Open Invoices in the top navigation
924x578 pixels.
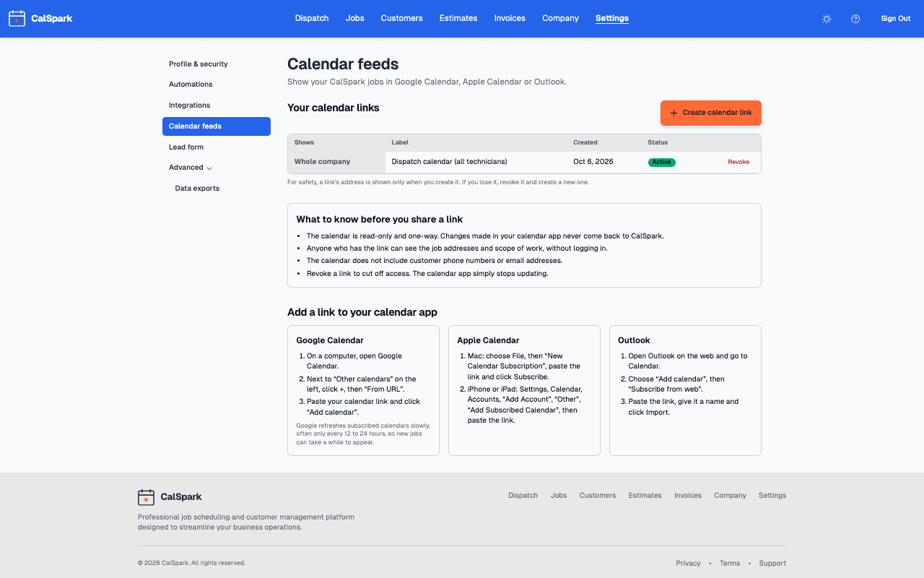(x=510, y=18)
